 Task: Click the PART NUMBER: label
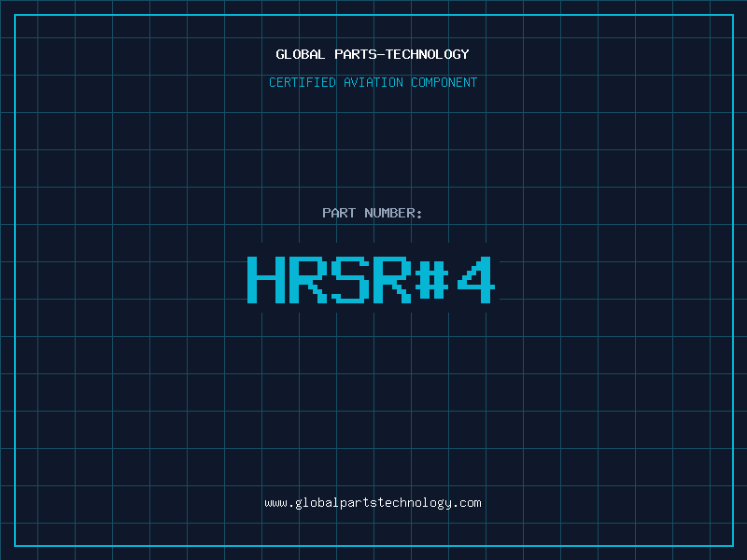click(373, 213)
